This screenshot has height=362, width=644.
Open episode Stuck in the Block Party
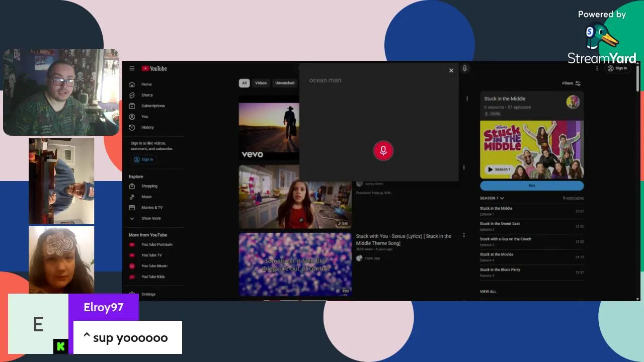tap(532, 272)
